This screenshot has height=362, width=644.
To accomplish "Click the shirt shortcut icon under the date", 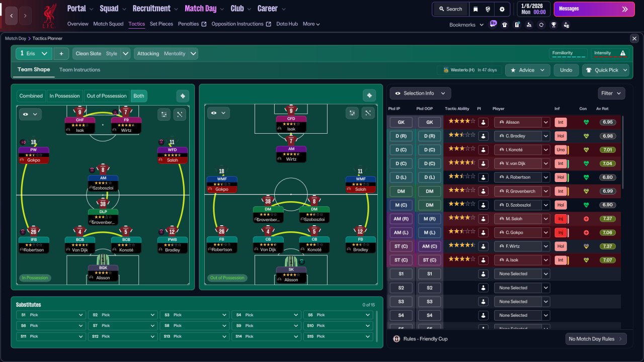I will tap(505, 25).
